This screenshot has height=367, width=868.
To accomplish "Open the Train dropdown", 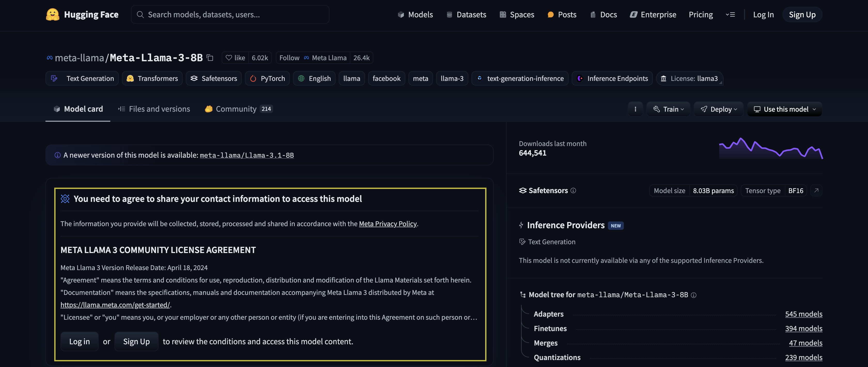I will click(668, 109).
